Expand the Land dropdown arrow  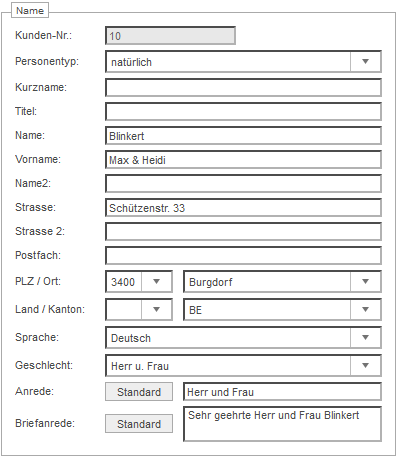click(x=156, y=310)
